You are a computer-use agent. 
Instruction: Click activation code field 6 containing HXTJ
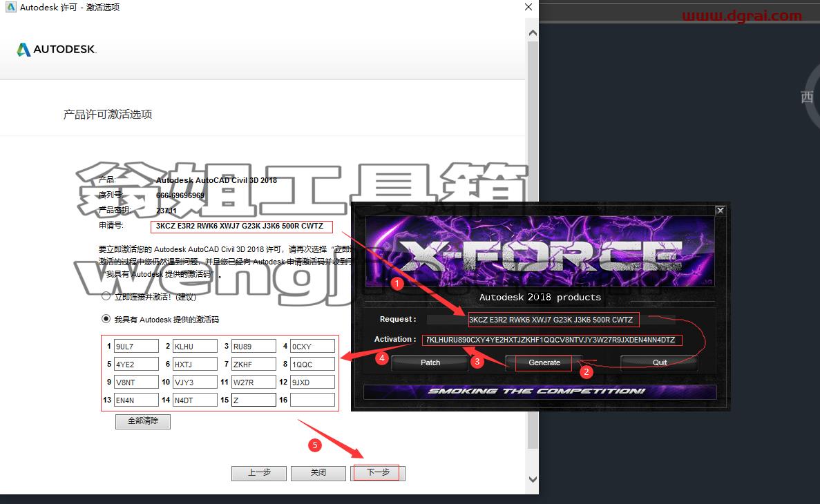coord(195,364)
